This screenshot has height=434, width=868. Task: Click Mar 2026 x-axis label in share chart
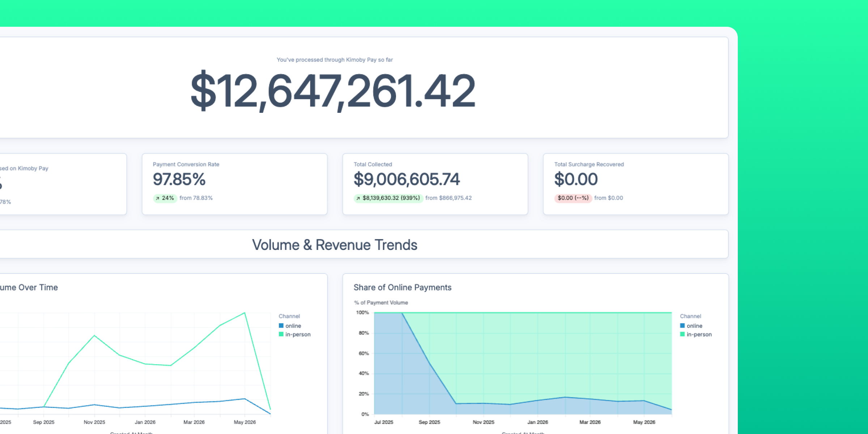(590, 422)
